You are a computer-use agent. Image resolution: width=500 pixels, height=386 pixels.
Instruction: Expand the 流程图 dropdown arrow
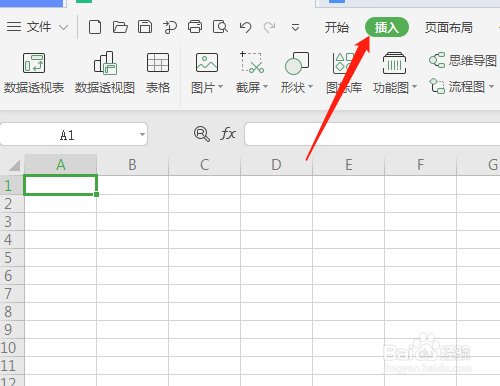click(x=492, y=87)
